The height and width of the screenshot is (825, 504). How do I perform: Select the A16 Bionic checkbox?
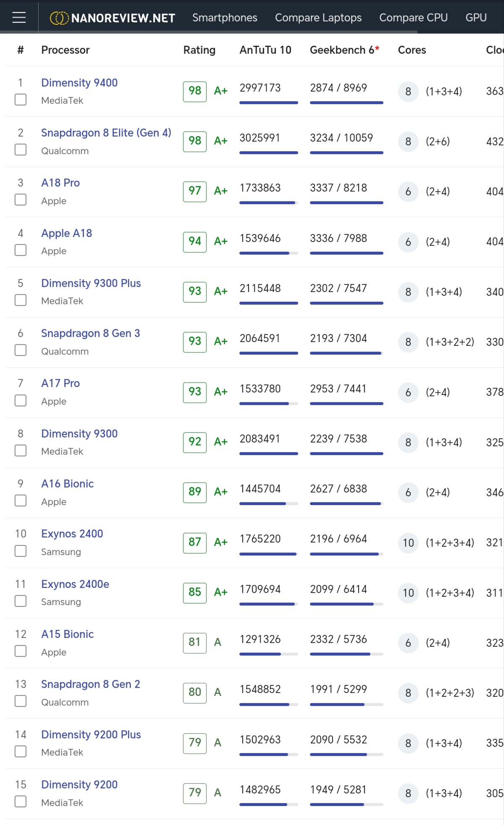point(21,501)
